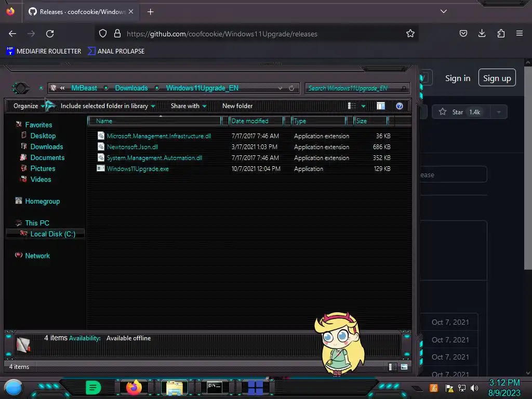Screen dimensions: 532x399
Task: Navigate to MrBeast in the breadcrumb
Action: click(84, 88)
